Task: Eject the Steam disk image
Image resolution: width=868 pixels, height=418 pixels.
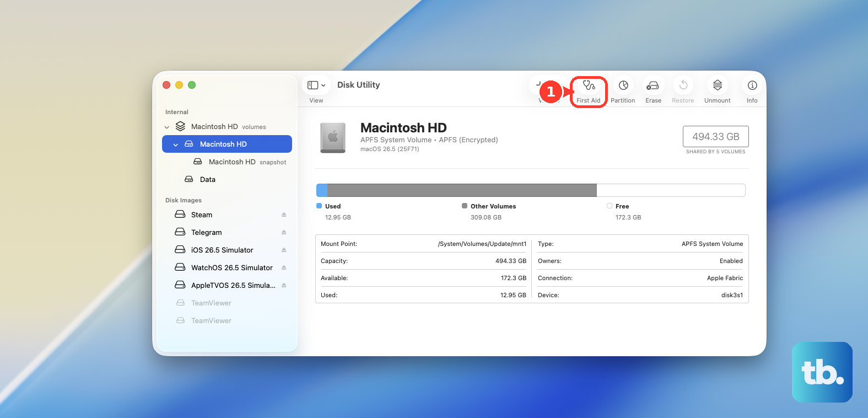Action: [x=284, y=215]
